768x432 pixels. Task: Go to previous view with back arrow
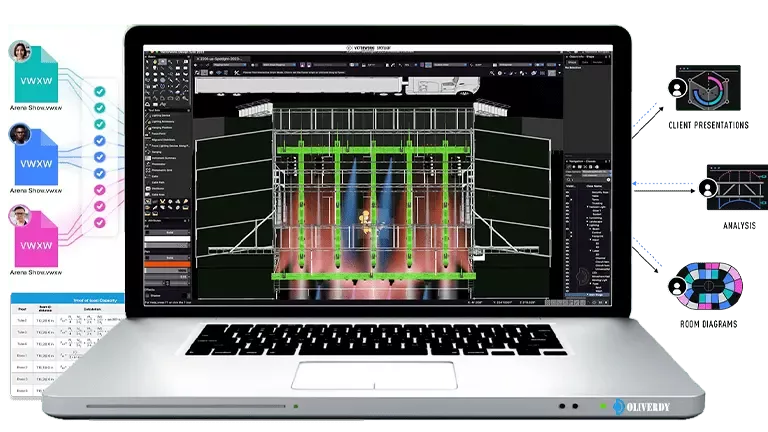[195, 65]
